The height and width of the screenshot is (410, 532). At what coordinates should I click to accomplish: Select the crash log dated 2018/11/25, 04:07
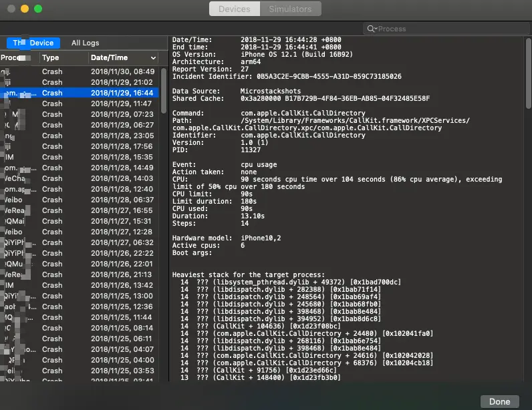(x=80, y=349)
